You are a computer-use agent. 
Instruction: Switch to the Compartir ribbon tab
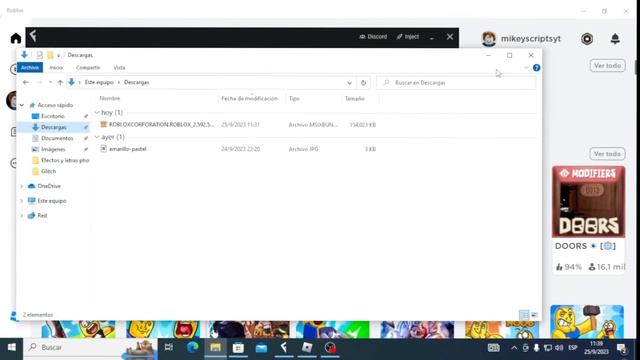(x=88, y=68)
